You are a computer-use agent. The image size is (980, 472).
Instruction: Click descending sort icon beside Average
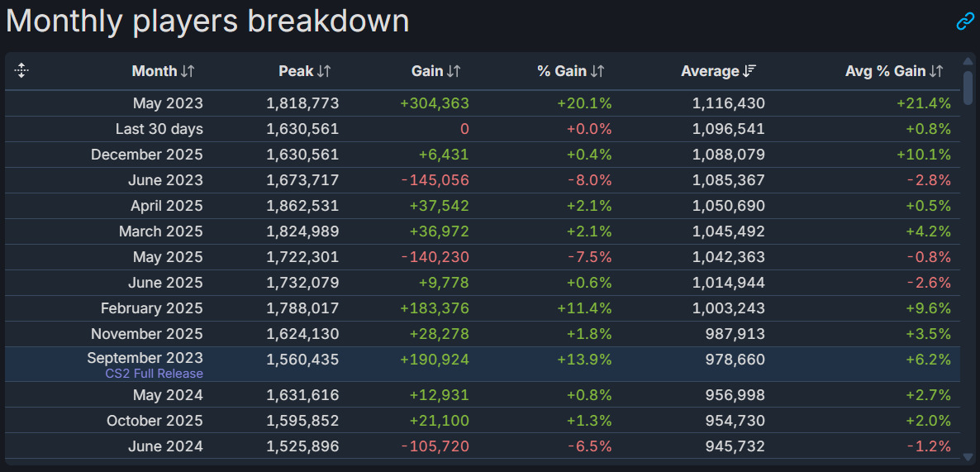749,71
